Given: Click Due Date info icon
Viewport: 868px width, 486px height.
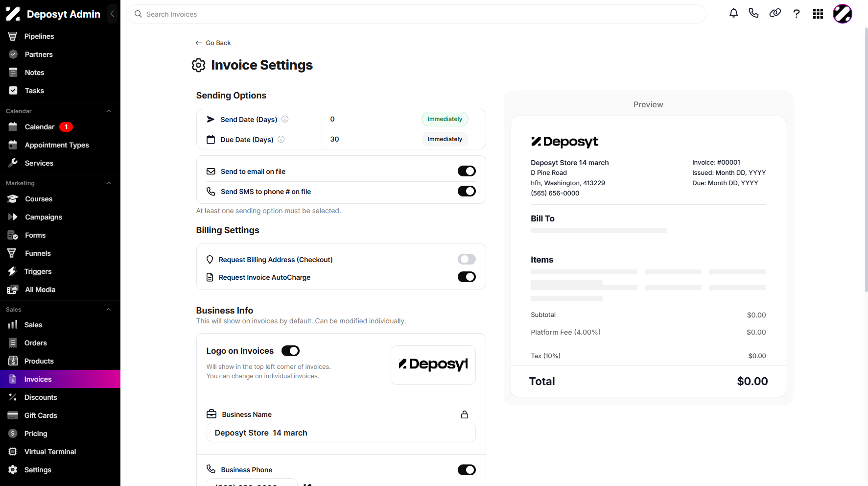Looking at the screenshot, I should click(281, 139).
